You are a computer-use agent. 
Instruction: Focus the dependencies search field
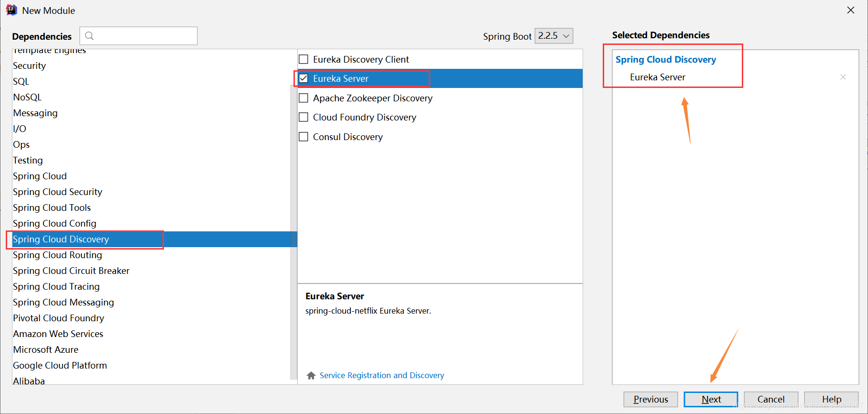click(x=139, y=36)
